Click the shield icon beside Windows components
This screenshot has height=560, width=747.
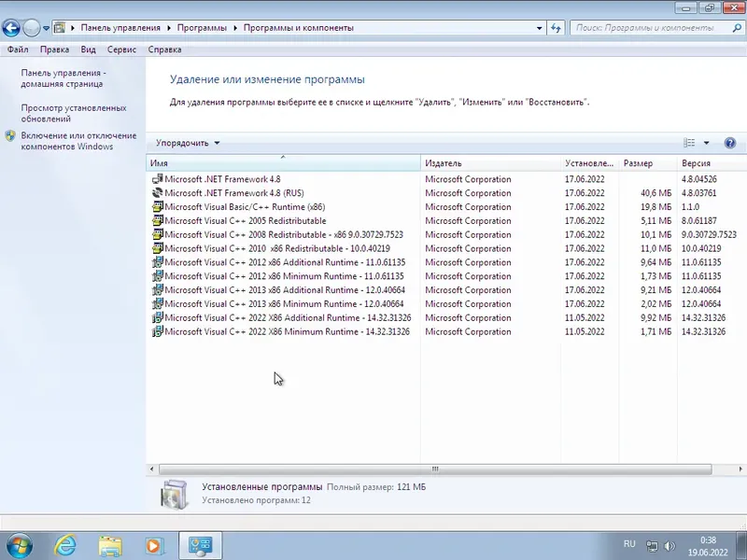[10, 135]
